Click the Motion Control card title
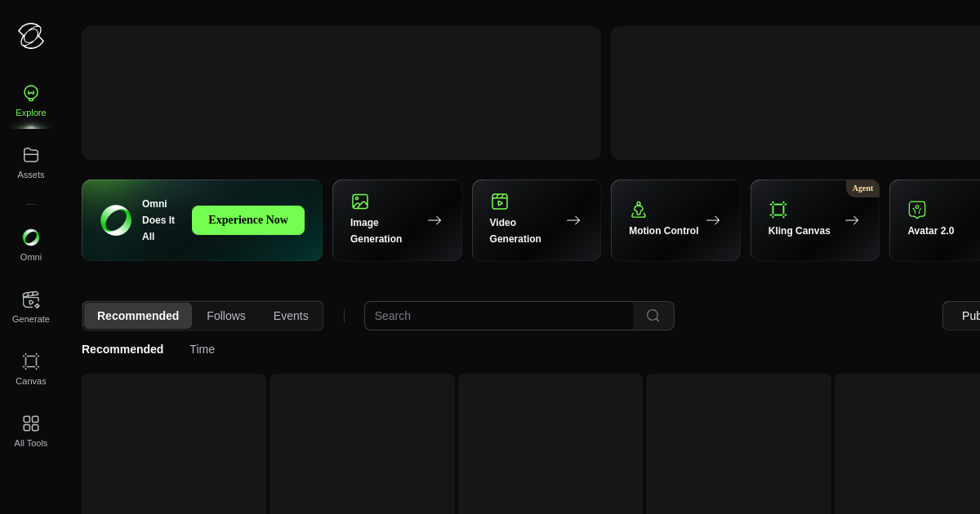The height and width of the screenshot is (514, 980). (x=664, y=231)
